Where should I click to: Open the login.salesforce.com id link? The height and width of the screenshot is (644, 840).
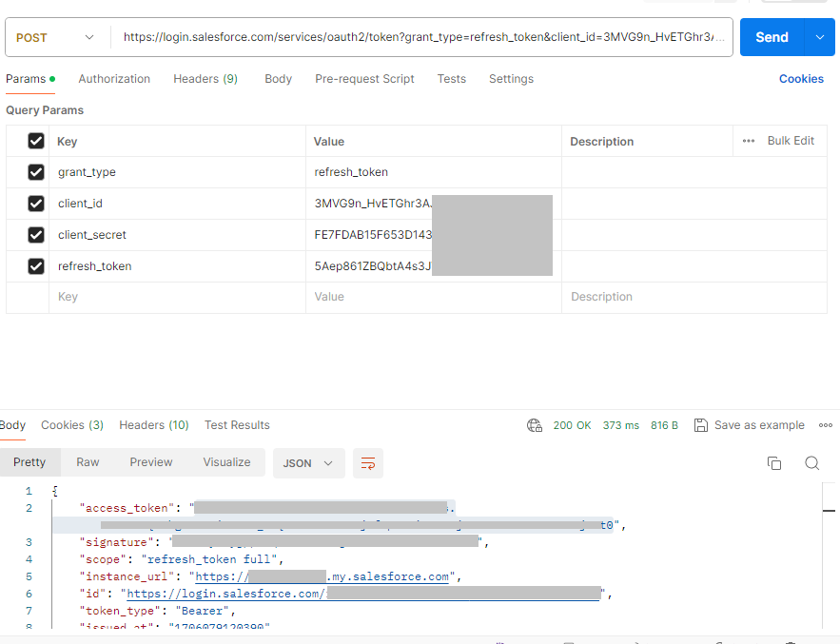[363, 594]
